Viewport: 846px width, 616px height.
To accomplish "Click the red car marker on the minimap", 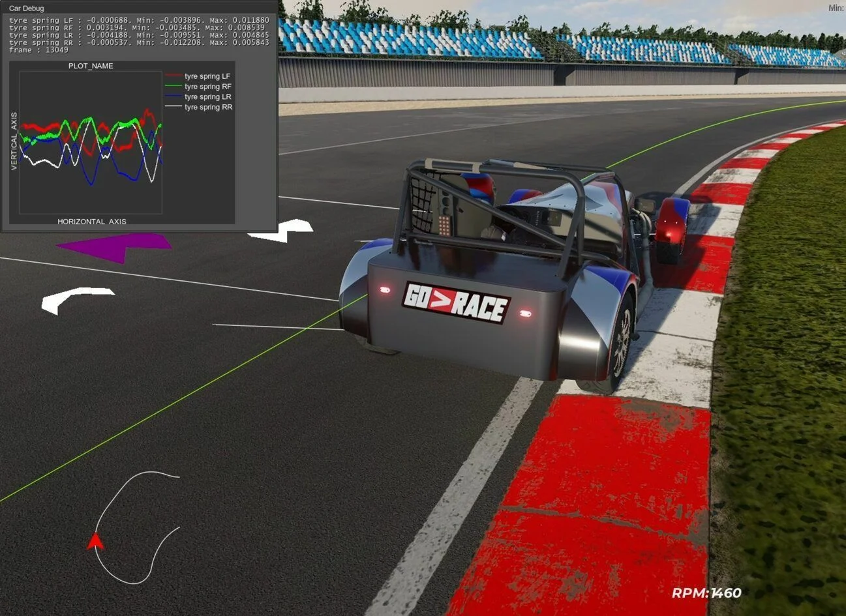I will tap(95, 541).
